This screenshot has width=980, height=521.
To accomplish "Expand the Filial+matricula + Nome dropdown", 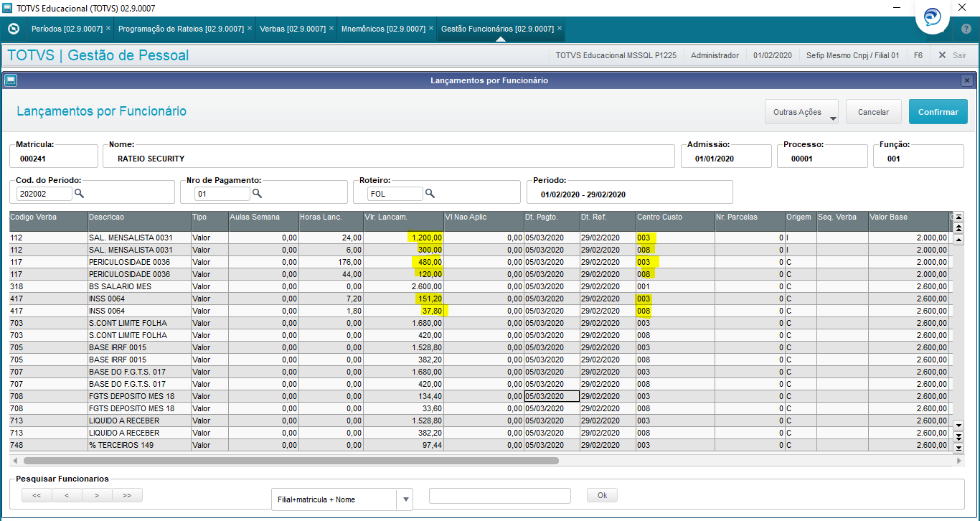I will tap(405, 499).
